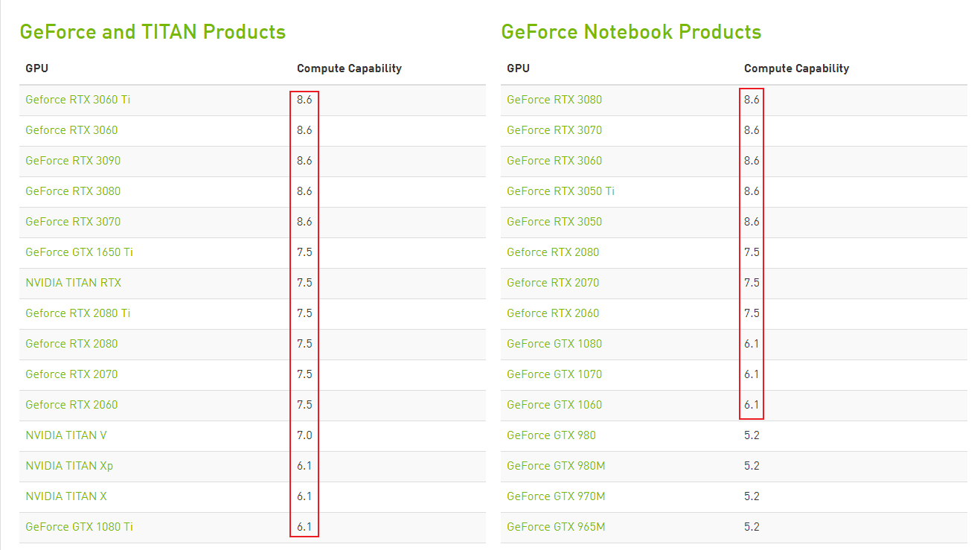980x550 pixels.
Task: Click the 5.2 value in the GeForce GTX 970M row
Action: point(752,496)
